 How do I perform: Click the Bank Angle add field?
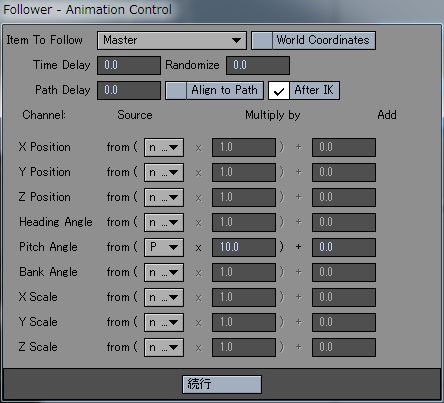[x=344, y=272]
